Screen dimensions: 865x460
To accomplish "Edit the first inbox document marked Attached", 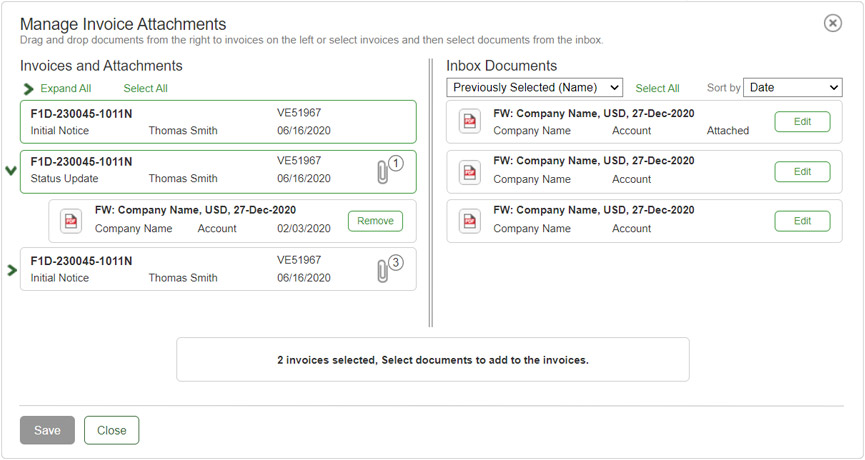I will [802, 122].
